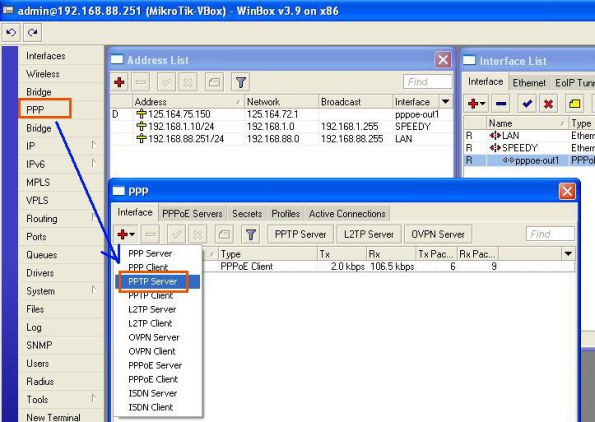Viewport: 595px width, 422px height.
Task: Open Log in the sidebar menu
Action: point(34,327)
